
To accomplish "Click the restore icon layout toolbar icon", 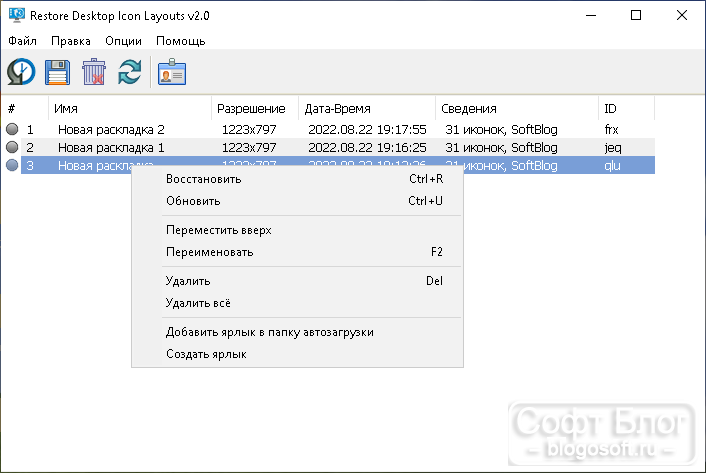I will (x=21, y=72).
